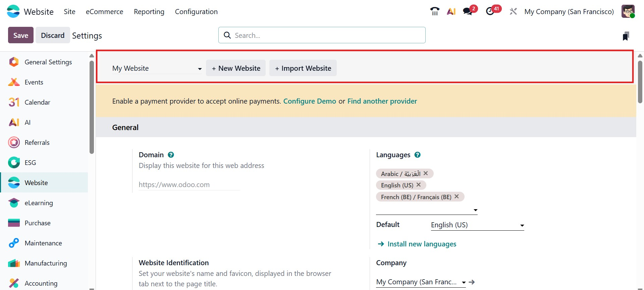Image resolution: width=644 pixels, height=290 pixels.
Task: Open the eCommerce menu
Action: (x=104, y=12)
